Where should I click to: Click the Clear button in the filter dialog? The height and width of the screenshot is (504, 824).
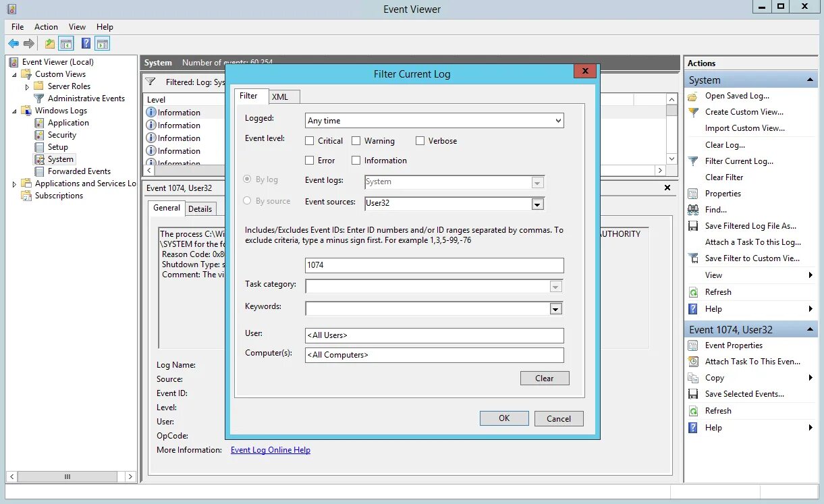(x=545, y=378)
